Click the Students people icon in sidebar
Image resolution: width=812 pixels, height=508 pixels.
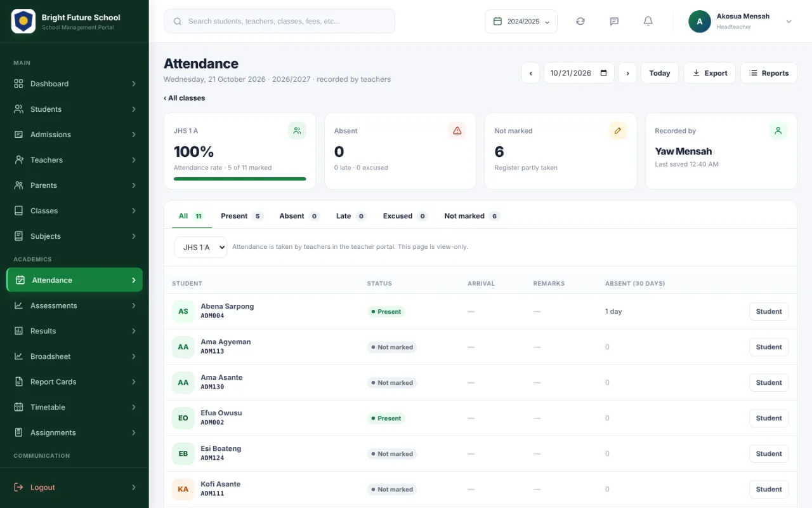tap(18, 109)
